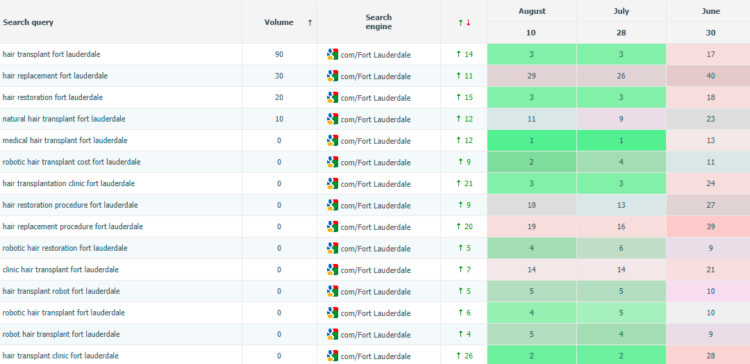Click green up arrow in position change header
Screen dimensions: 750x364
pyautogui.click(x=461, y=22)
